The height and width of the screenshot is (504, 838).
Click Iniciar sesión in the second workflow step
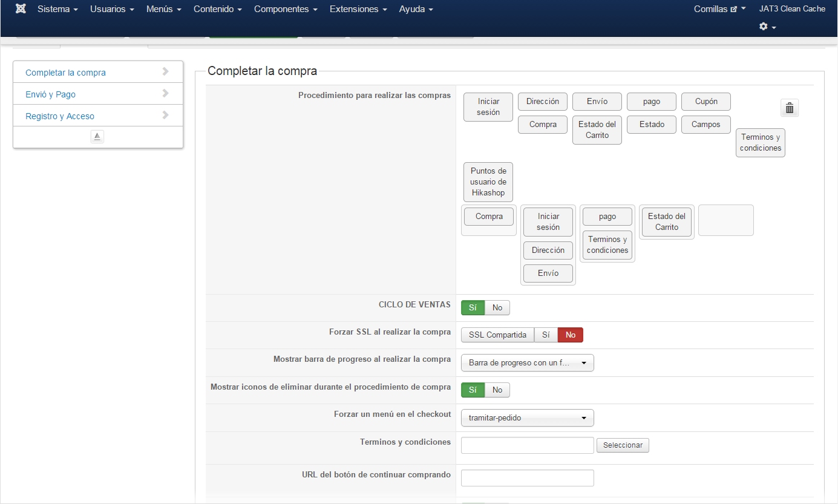coord(548,221)
